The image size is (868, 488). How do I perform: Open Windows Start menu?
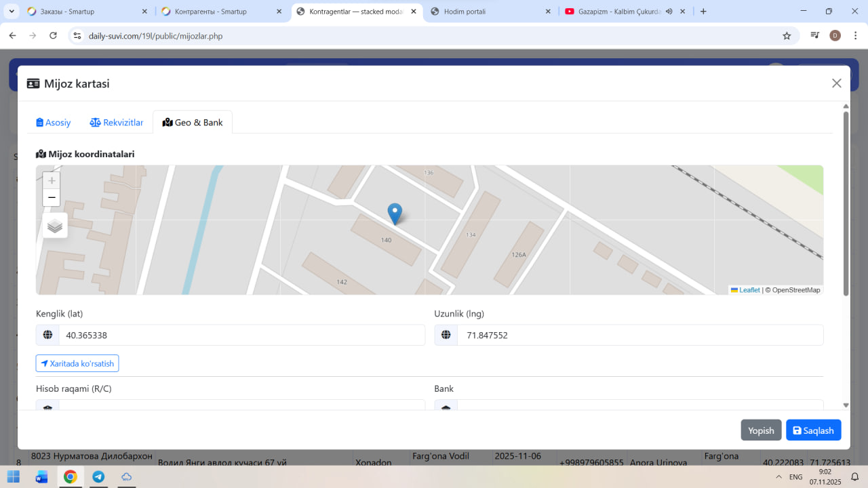(14, 476)
